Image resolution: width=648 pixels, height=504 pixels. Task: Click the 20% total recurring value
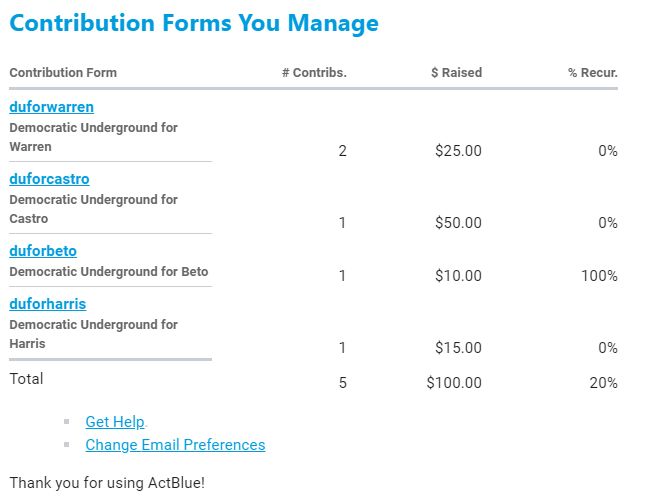(x=604, y=382)
